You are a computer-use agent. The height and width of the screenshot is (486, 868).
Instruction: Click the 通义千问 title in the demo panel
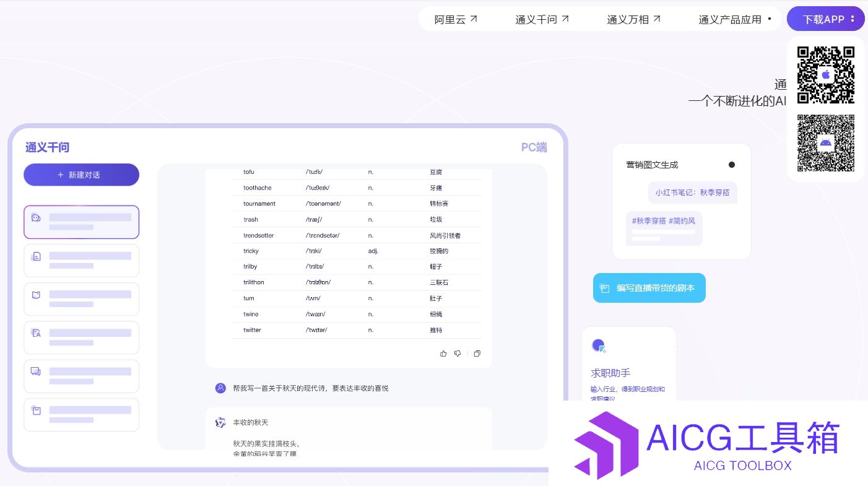point(47,147)
